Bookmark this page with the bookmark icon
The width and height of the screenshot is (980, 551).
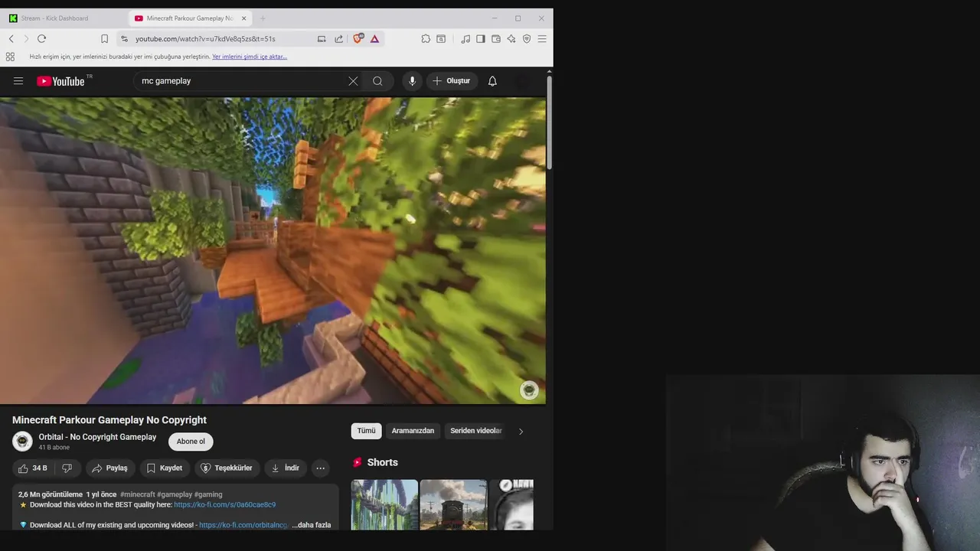pyautogui.click(x=105, y=39)
